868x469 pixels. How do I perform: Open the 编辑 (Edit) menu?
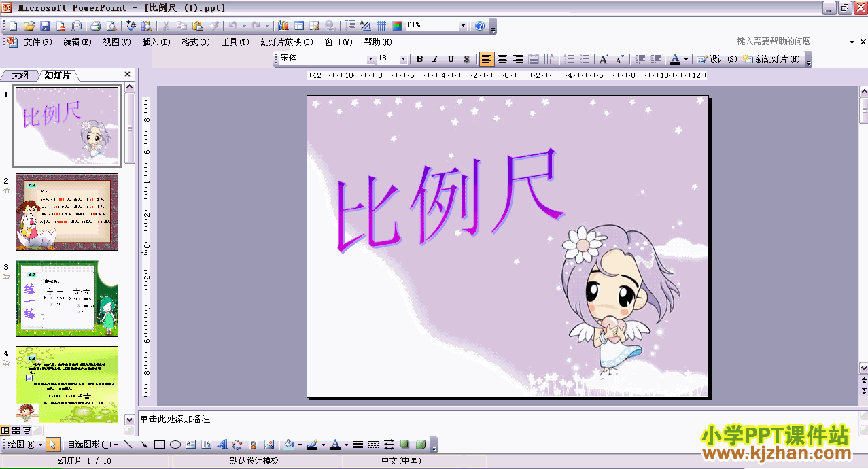77,42
